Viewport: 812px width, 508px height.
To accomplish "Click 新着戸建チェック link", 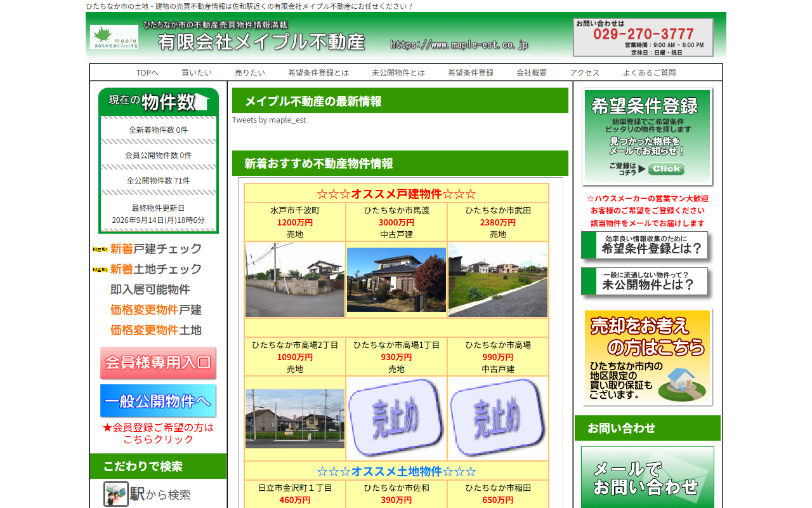I will click(x=156, y=249).
